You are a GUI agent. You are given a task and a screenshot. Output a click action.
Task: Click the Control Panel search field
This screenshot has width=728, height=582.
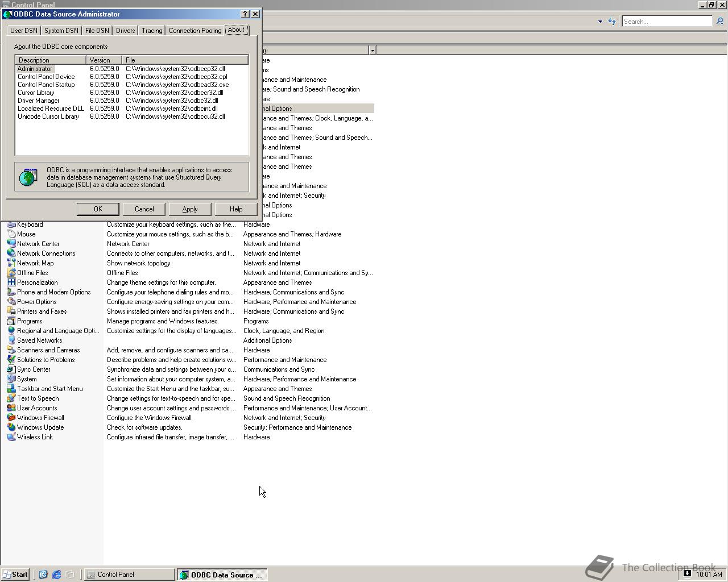tap(667, 22)
